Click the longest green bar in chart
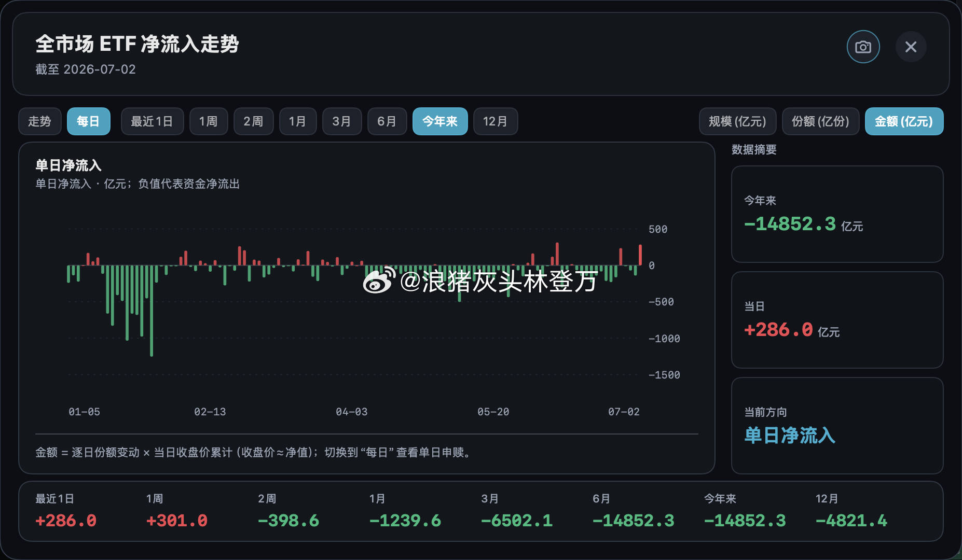This screenshot has width=962, height=560. (152, 311)
